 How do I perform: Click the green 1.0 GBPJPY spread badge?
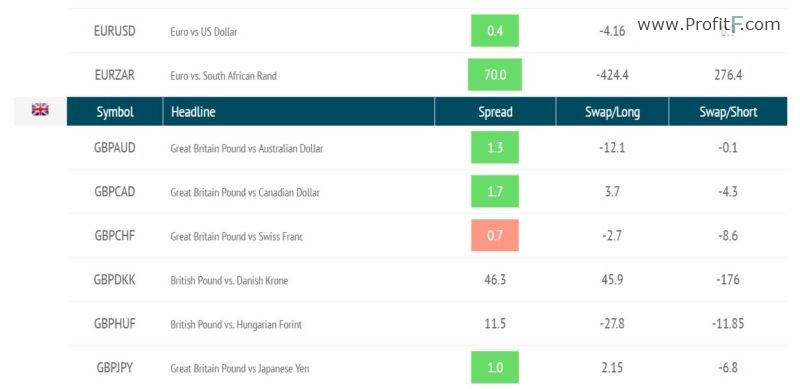click(495, 368)
